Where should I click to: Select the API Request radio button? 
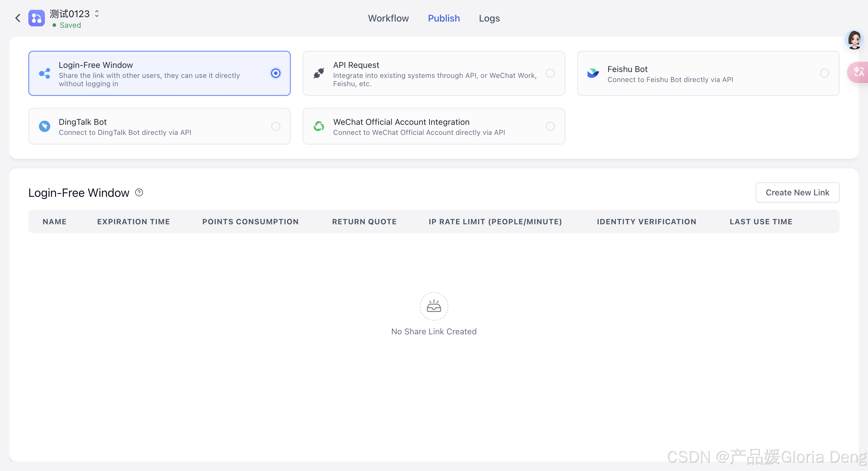(x=550, y=73)
